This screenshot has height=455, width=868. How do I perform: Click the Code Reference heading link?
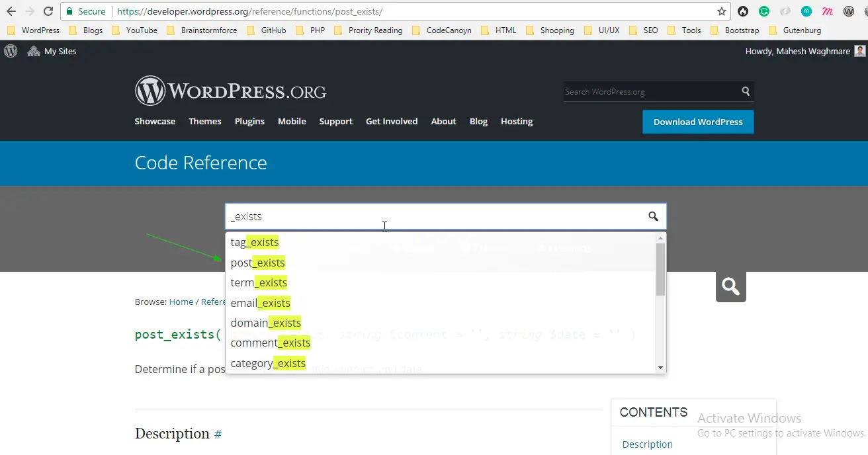pyautogui.click(x=200, y=163)
